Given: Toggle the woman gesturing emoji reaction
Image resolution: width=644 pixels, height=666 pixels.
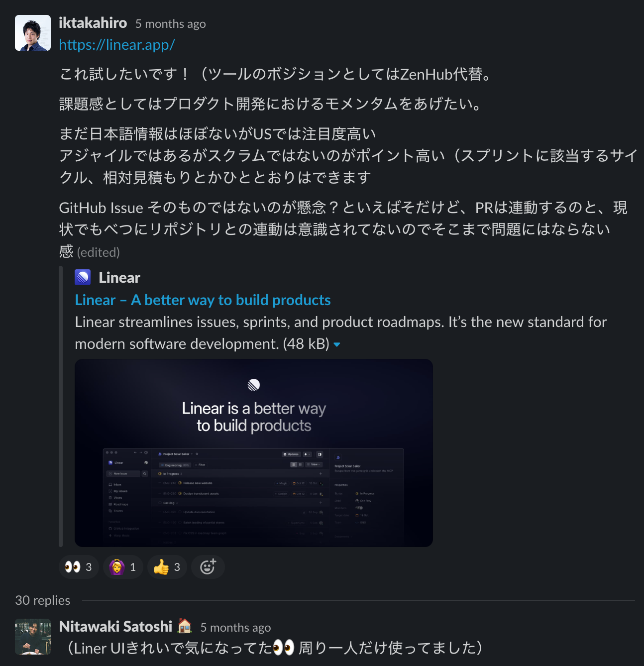Looking at the screenshot, I should (123, 567).
